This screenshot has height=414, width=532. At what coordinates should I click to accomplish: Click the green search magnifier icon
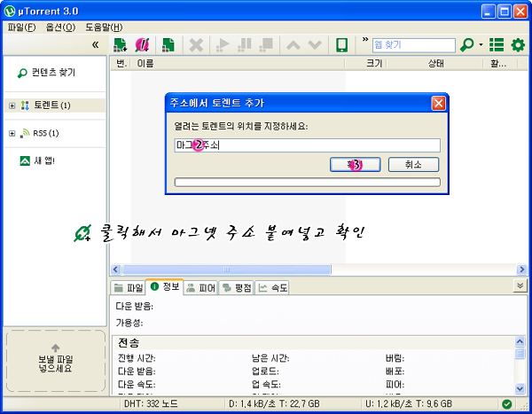(x=467, y=44)
